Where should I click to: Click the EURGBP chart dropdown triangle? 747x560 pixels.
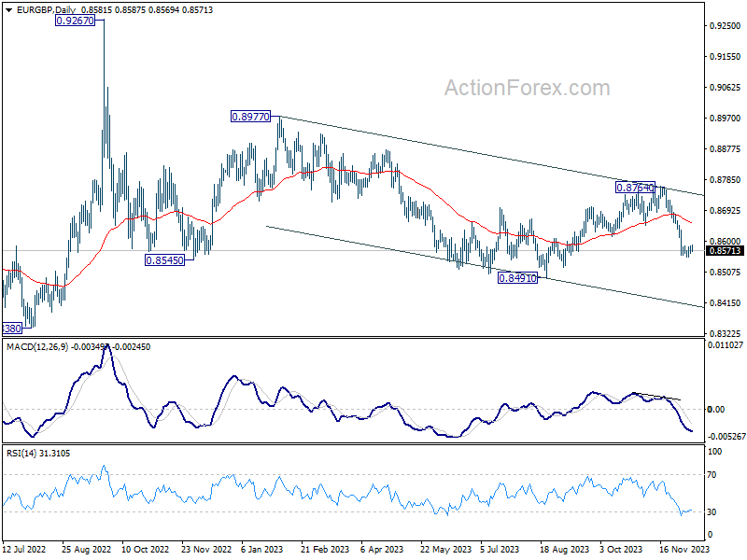click(9, 10)
